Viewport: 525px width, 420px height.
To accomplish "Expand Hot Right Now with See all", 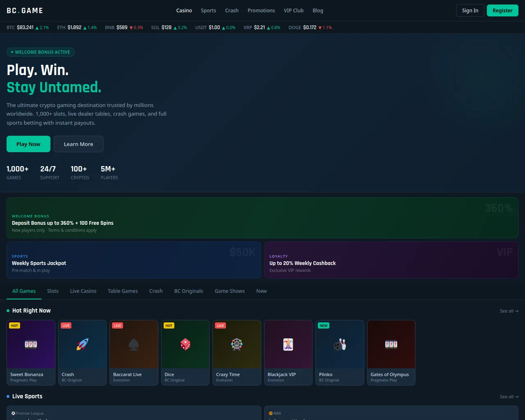I will click(509, 311).
